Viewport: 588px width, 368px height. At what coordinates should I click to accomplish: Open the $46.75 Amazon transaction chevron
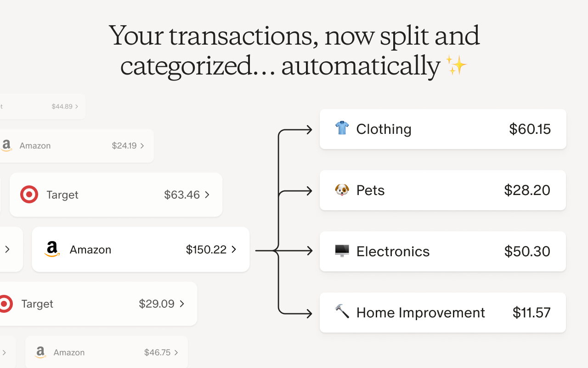176,352
